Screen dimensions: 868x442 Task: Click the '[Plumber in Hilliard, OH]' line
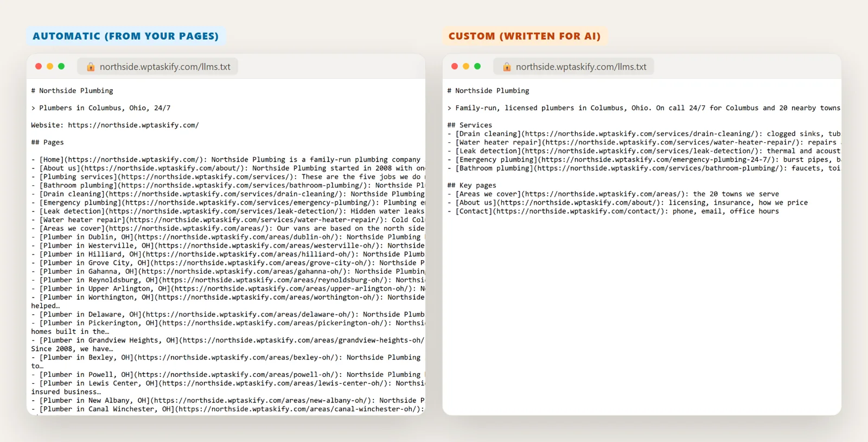click(x=228, y=254)
